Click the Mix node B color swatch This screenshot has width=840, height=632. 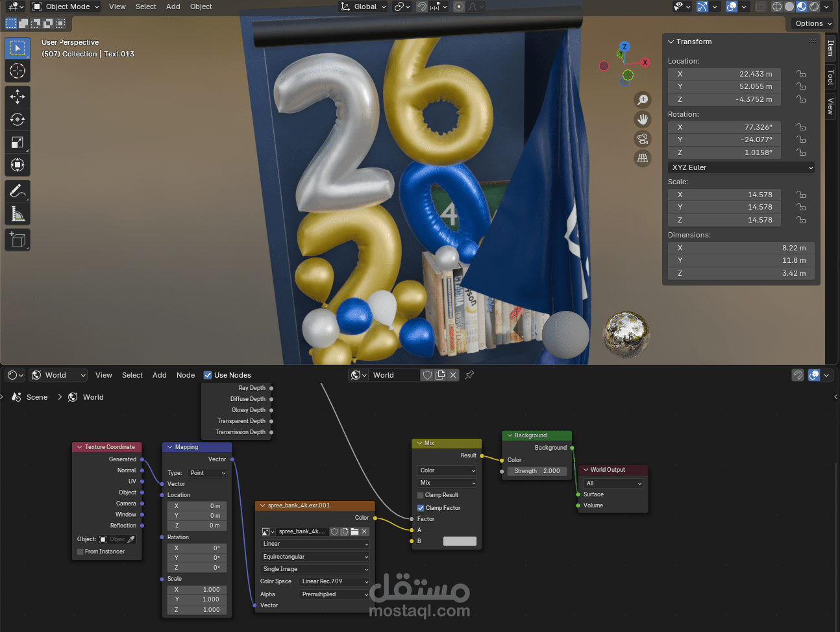(460, 541)
